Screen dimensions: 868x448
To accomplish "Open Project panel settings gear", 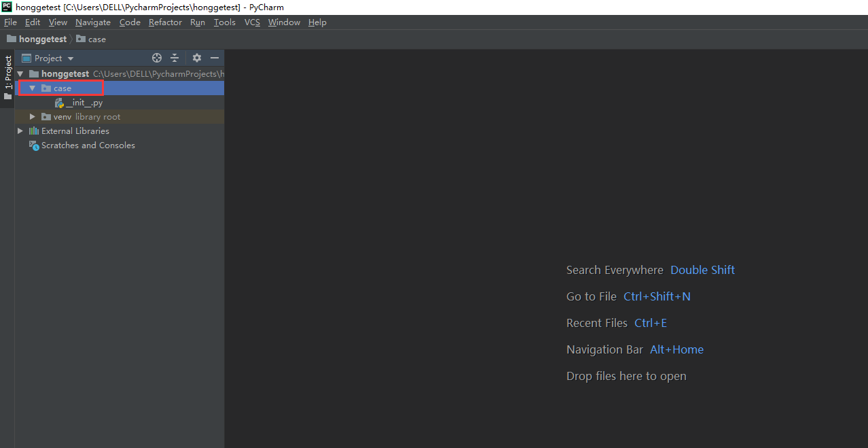I will [197, 58].
